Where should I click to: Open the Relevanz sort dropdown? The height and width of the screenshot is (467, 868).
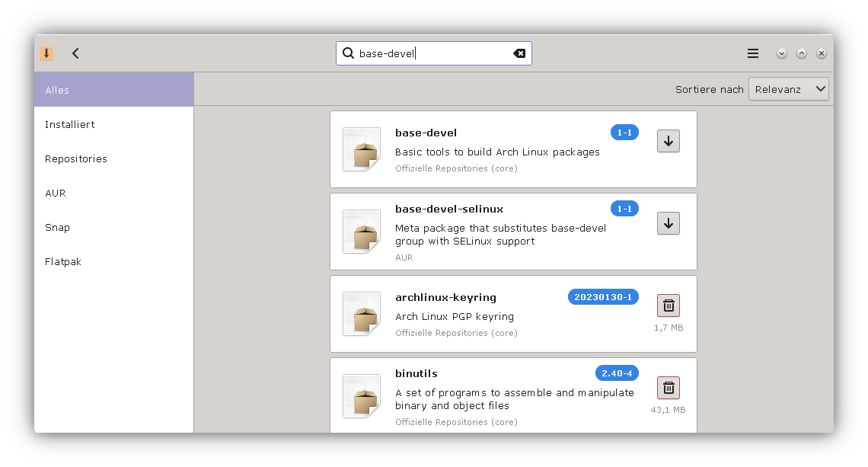pos(788,89)
